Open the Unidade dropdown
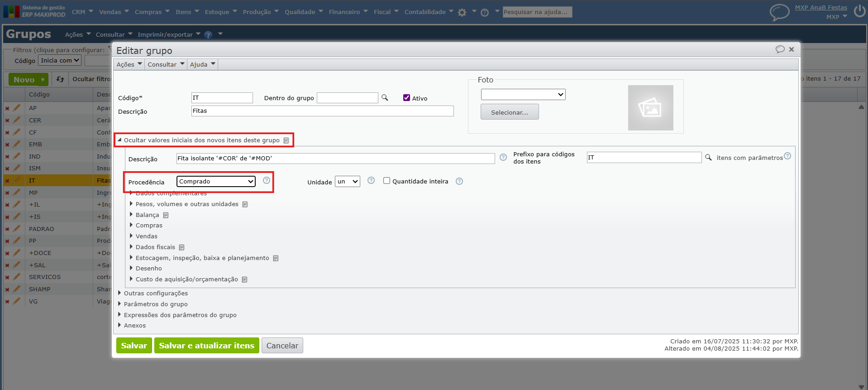The height and width of the screenshot is (390, 868). [348, 182]
